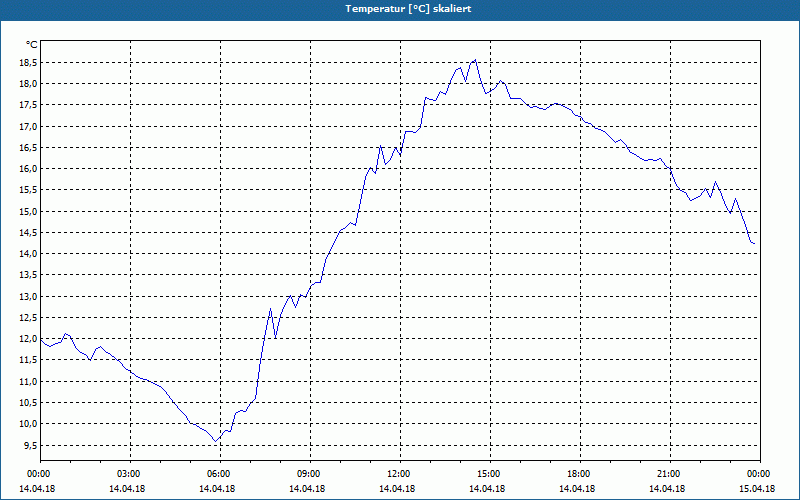Select the 9,5 y-axis label

pyautogui.click(x=31, y=445)
